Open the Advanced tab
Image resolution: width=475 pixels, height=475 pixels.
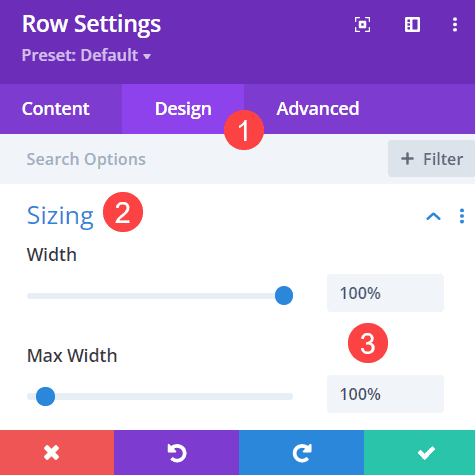(x=318, y=109)
